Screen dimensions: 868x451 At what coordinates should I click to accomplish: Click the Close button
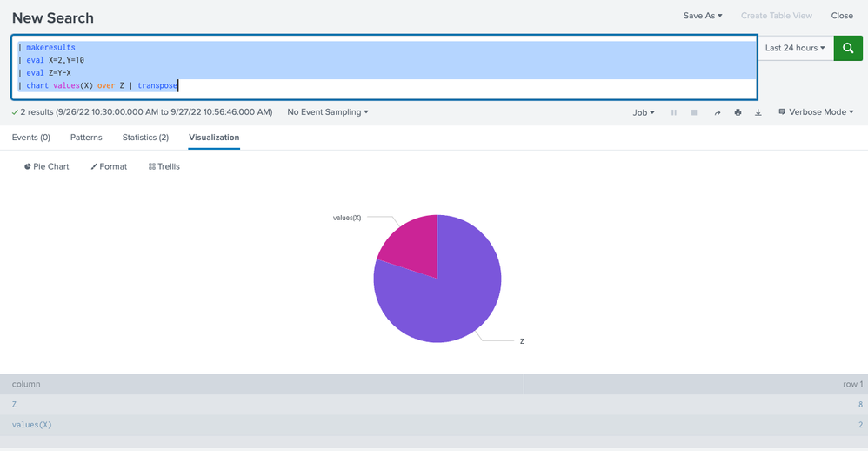[x=842, y=16]
